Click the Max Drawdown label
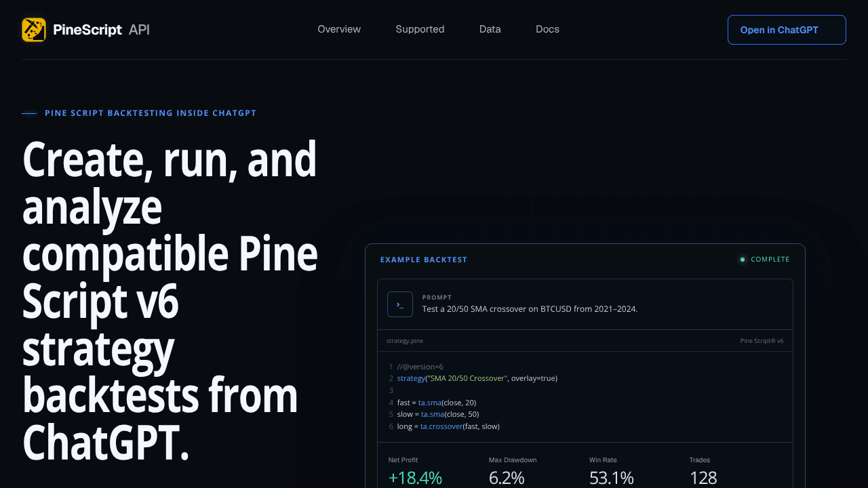 pyautogui.click(x=513, y=460)
